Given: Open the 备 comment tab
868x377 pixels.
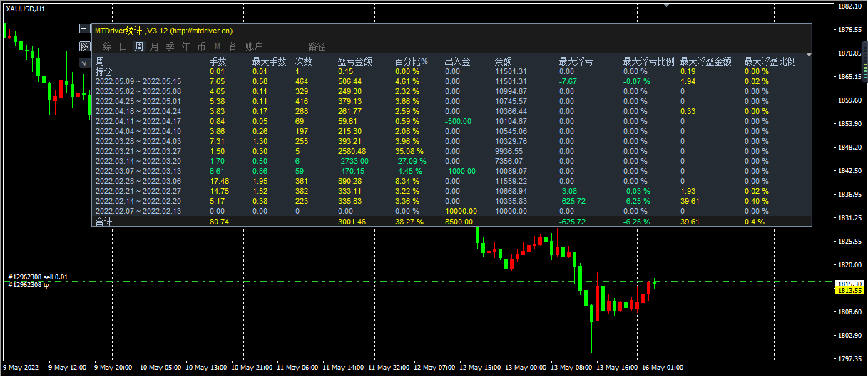Looking at the screenshot, I should pos(233,46).
